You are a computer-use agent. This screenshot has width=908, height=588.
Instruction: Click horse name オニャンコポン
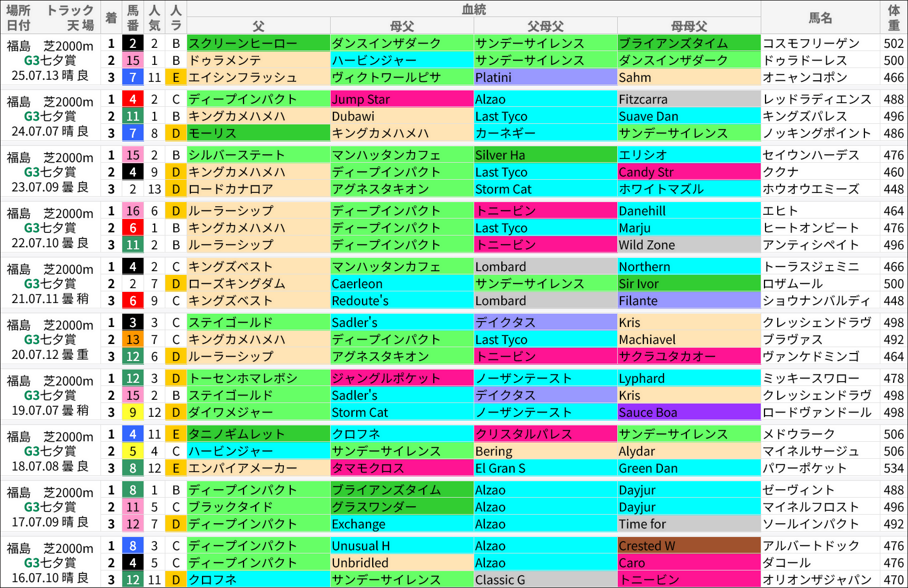point(805,78)
